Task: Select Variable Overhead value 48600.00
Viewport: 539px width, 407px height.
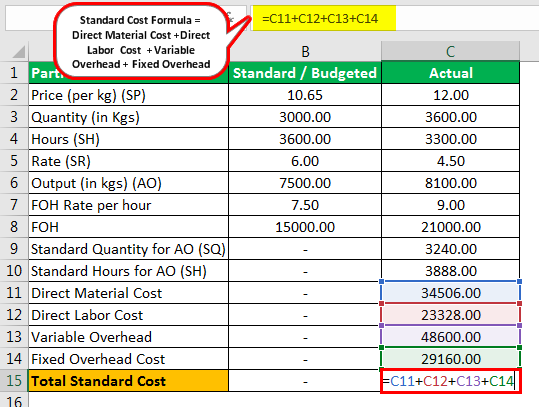Action: click(x=451, y=337)
